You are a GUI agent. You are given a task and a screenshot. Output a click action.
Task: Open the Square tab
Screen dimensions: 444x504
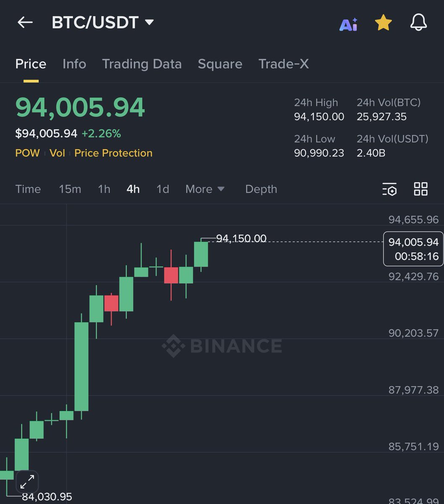pyautogui.click(x=220, y=64)
